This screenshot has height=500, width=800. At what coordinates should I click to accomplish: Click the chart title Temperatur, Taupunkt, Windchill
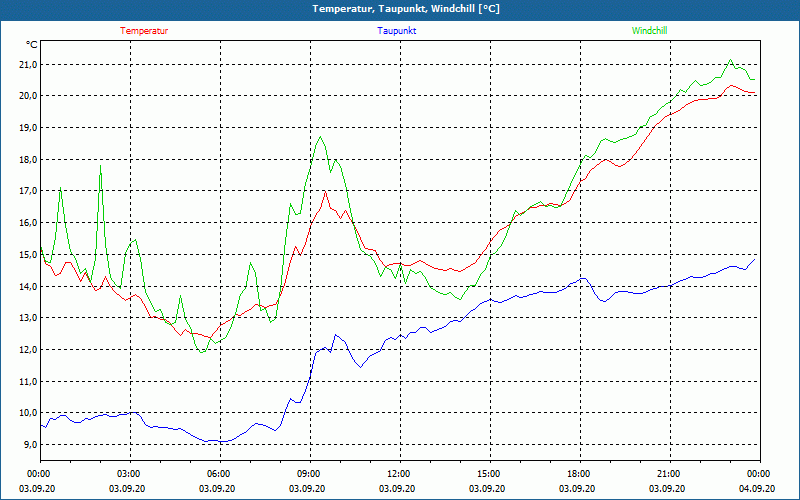[x=406, y=9]
